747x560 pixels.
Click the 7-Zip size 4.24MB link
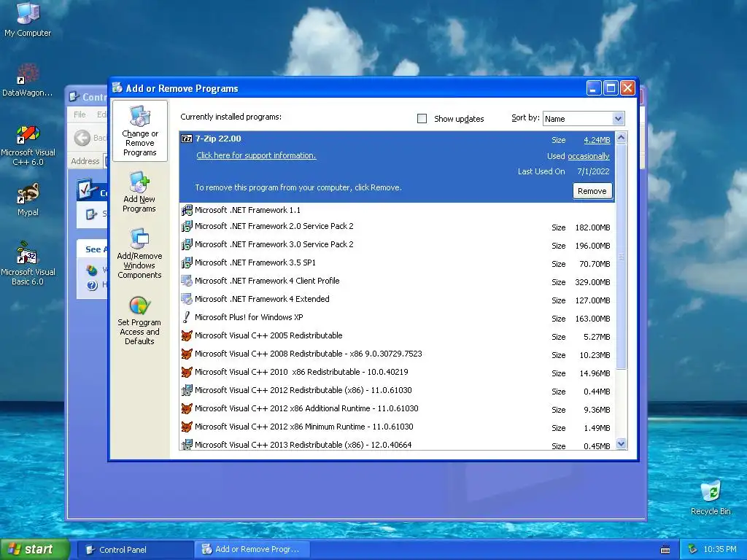pos(597,140)
